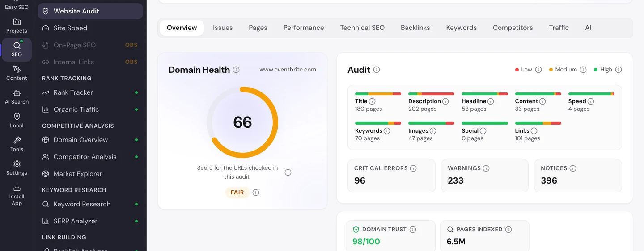Click the Site Speed gauge icon
Image resolution: width=644 pixels, height=251 pixels.
[x=46, y=28]
